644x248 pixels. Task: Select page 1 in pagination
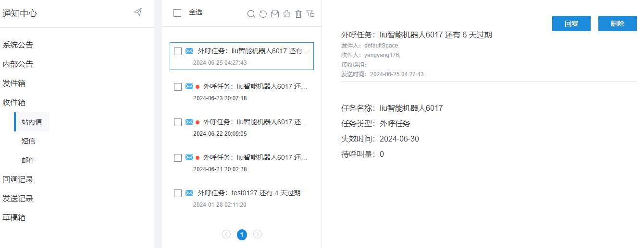click(x=242, y=235)
